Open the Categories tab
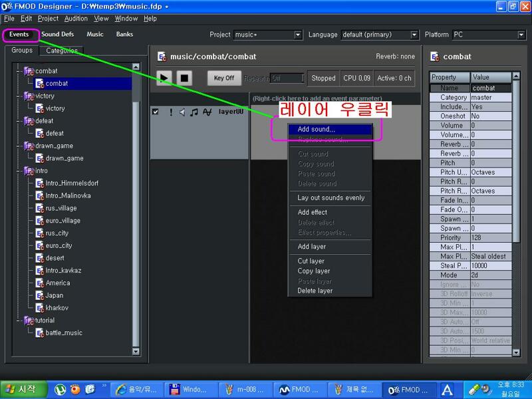Viewport: 532px width, 399px height. click(62, 51)
